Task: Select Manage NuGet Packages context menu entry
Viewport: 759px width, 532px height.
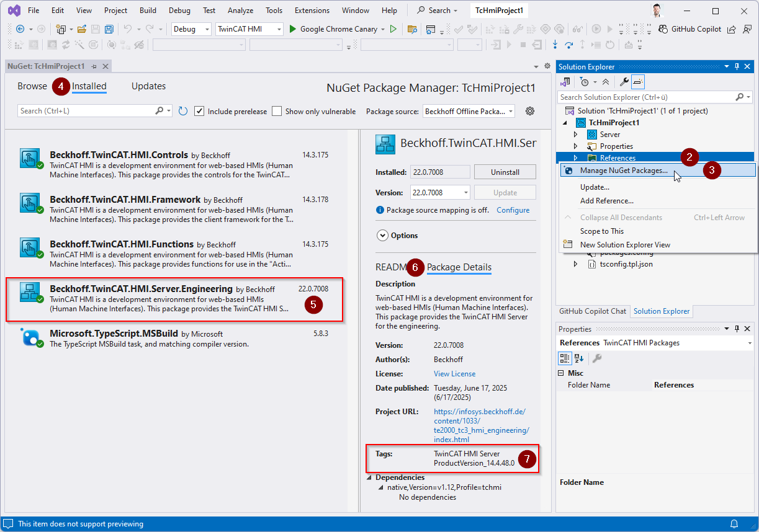Action: pyautogui.click(x=658, y=171)
